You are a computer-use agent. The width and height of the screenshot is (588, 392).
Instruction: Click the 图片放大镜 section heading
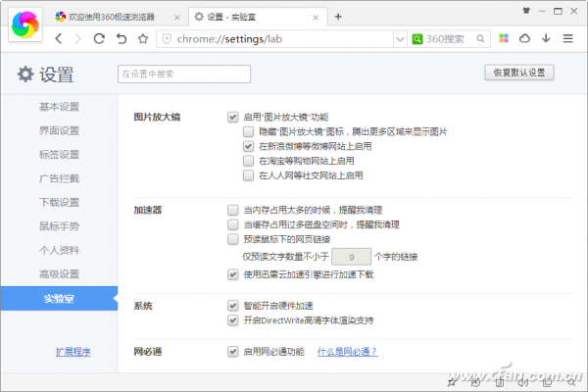(157, 117)
